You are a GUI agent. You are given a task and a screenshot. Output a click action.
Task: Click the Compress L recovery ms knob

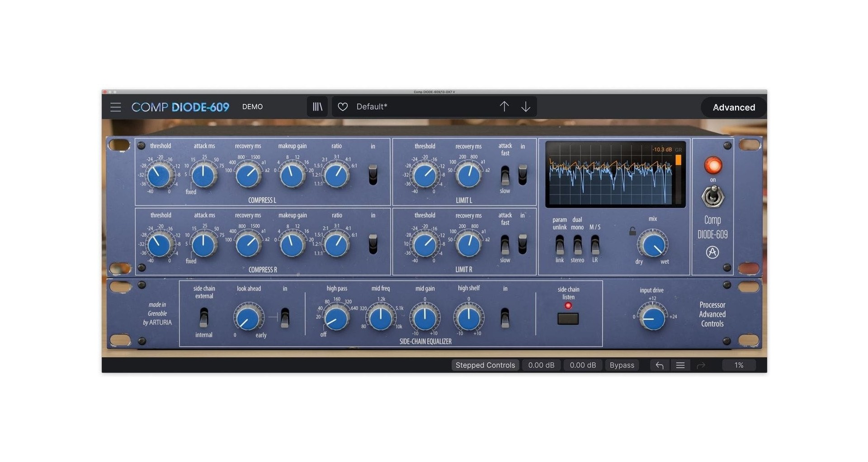(x=248, y=176)
